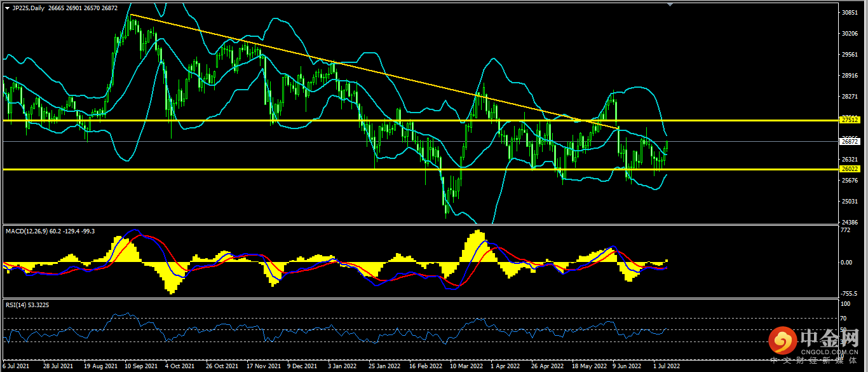The height and width of the screenshot is (372, 868).
Task: Click the JP225,Daily chart title
Action: 29,8
